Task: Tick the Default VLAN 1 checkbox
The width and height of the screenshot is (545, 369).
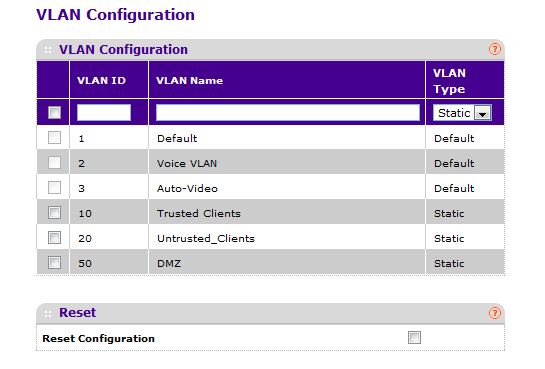Action: (x=54, y=137)
